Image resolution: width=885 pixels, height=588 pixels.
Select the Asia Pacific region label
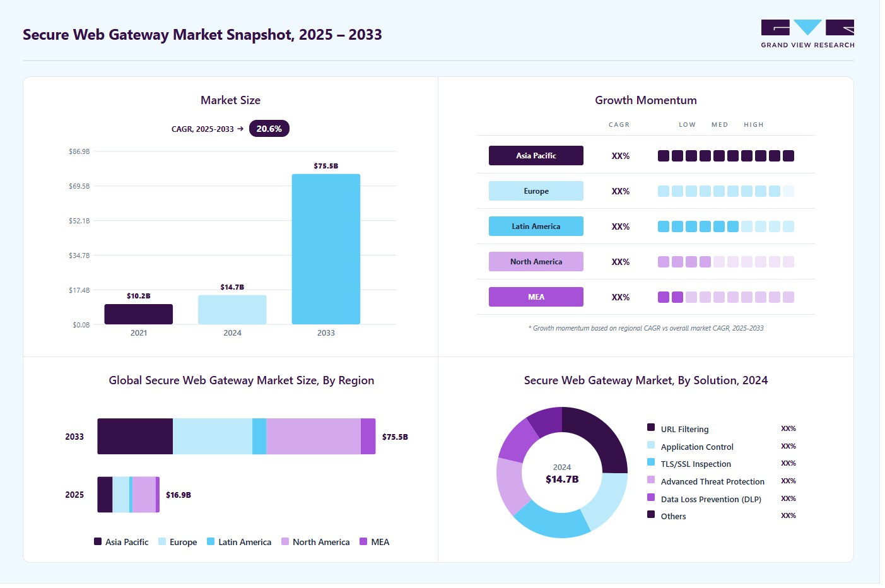tap(536, 156)
